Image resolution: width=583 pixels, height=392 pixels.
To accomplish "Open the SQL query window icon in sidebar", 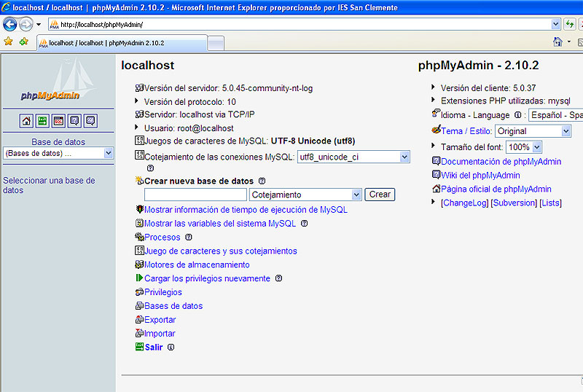I will click(x=58, y=121).
